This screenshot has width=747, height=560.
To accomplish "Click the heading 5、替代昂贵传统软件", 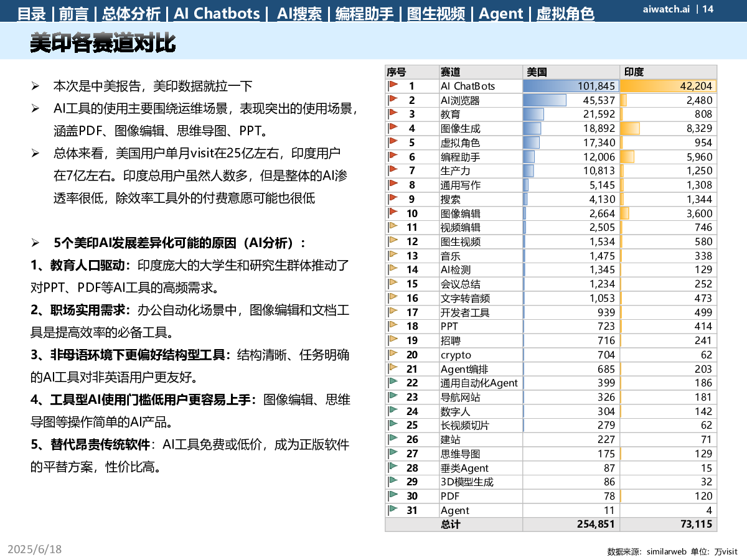I will [91, 444].
